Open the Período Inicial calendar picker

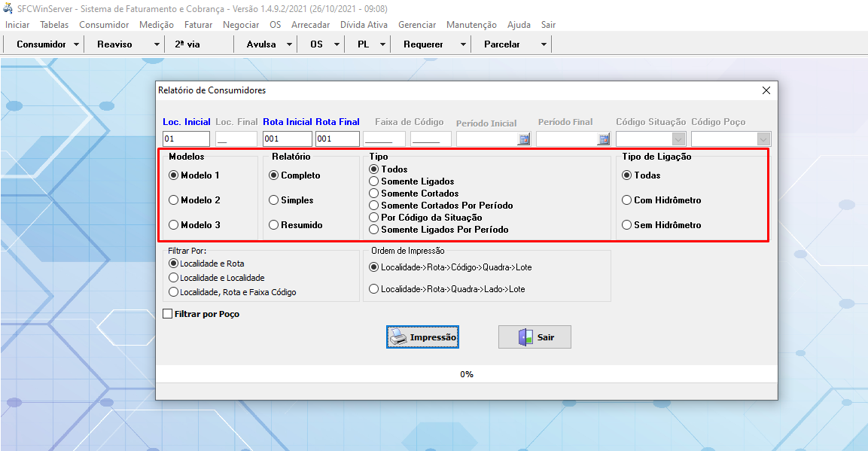[524, 139]
